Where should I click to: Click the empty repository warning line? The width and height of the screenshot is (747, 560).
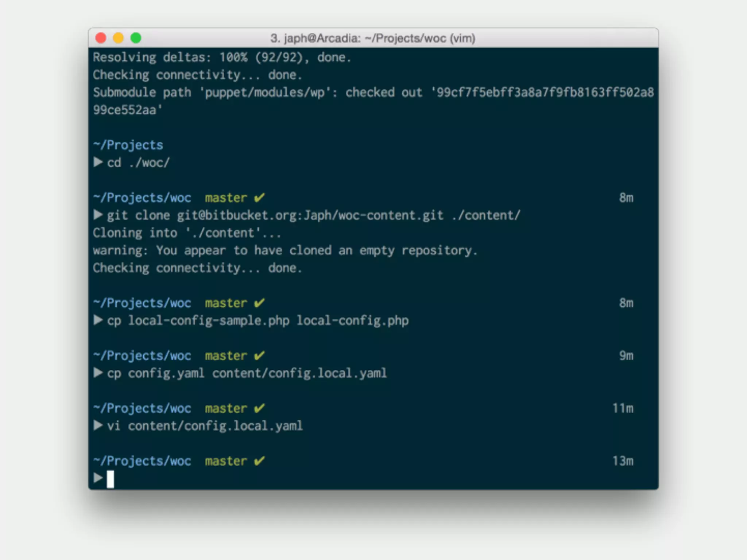point(285,250)
